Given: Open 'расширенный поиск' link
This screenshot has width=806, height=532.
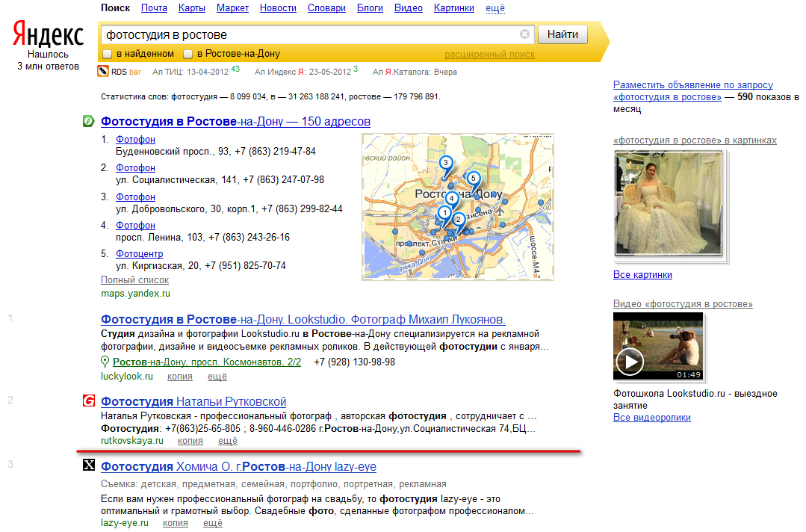Looking at the screenshot, I should (x=489, y=55).
